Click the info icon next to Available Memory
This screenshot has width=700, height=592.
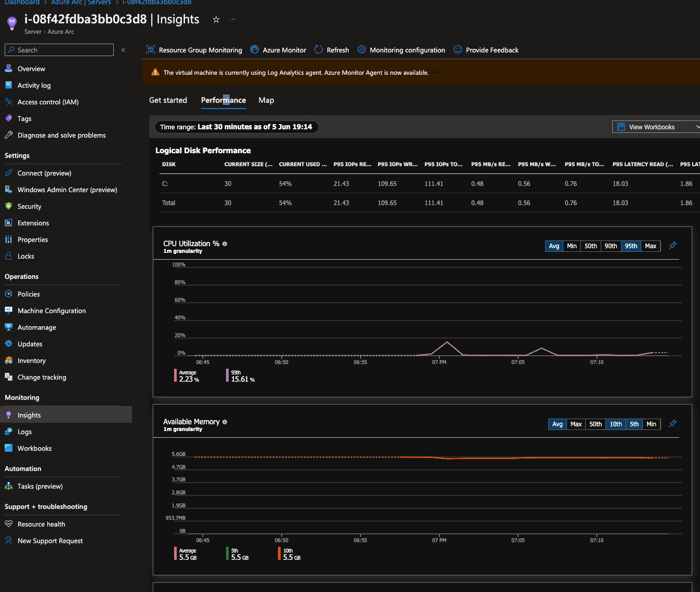click(224, 422)
